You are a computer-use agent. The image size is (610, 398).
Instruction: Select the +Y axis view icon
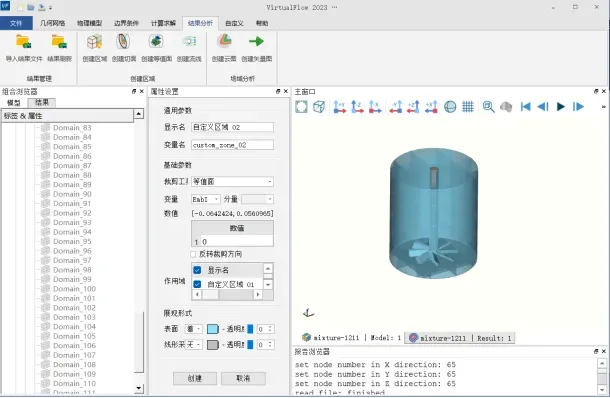click(339, 107)
